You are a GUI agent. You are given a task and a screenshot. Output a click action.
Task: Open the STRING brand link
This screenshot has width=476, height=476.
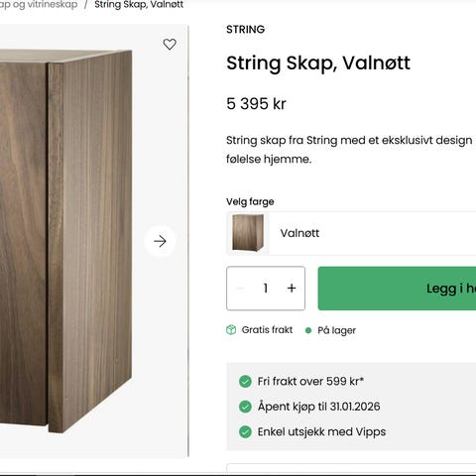click(x=246, y=30)
